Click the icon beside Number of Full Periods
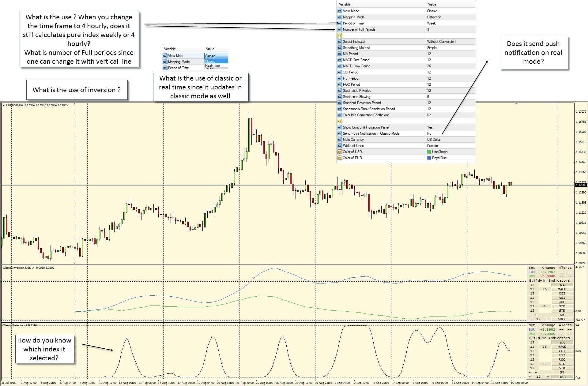Viewport: 588px width, 386px height. click(340, 29)
